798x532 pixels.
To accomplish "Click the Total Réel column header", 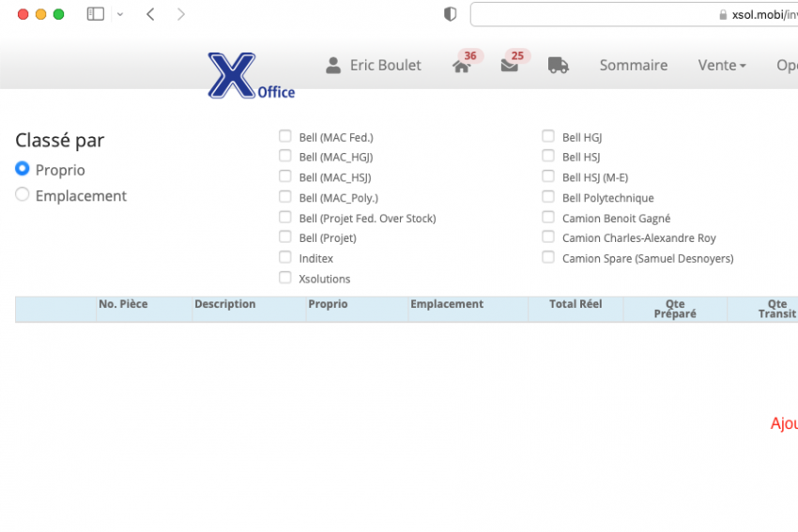I will click(x=575, y=304).
